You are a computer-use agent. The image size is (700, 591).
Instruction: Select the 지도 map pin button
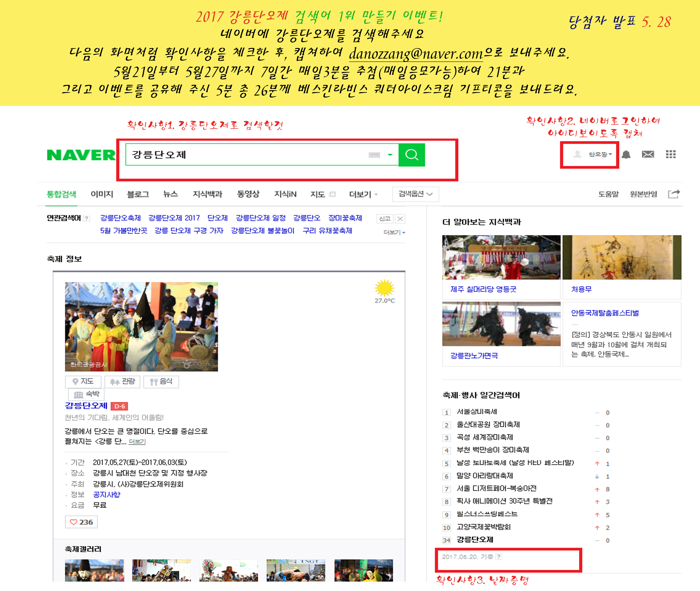point(83,382)
